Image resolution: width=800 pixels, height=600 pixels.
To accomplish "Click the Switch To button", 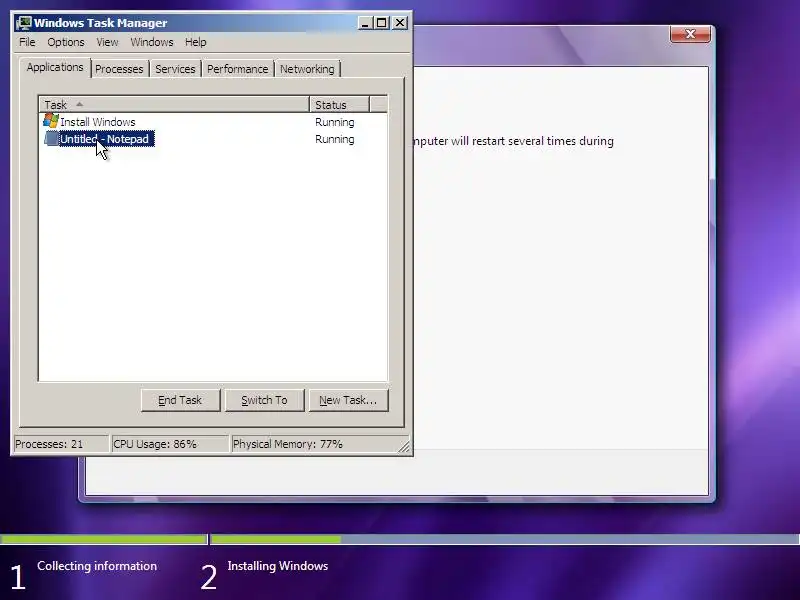I will pyautogui.click(x=264, y=400).
